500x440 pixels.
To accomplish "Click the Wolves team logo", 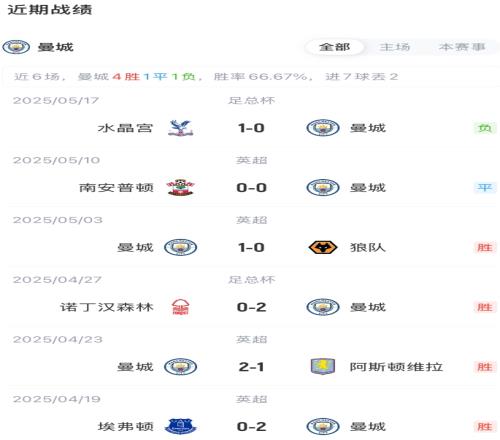I will (x=323, y=247).
